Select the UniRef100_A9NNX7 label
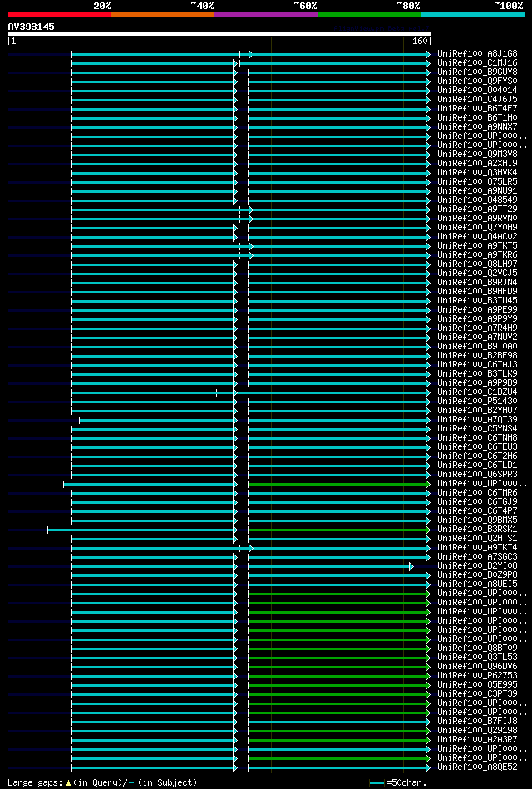The image size is (532, 789). tap(477, 127)
